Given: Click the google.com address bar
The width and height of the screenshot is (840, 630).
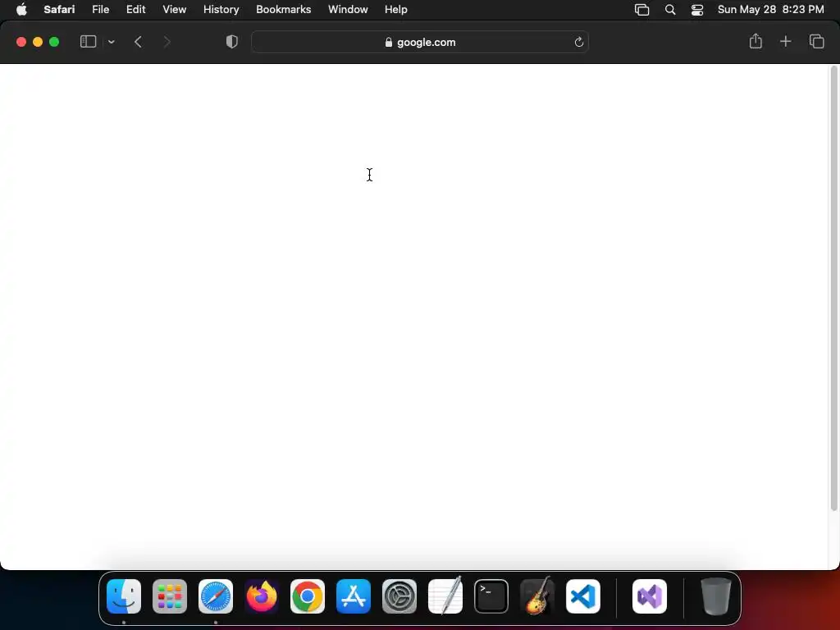Looking at the screenshot, I should tap(420, 42).
